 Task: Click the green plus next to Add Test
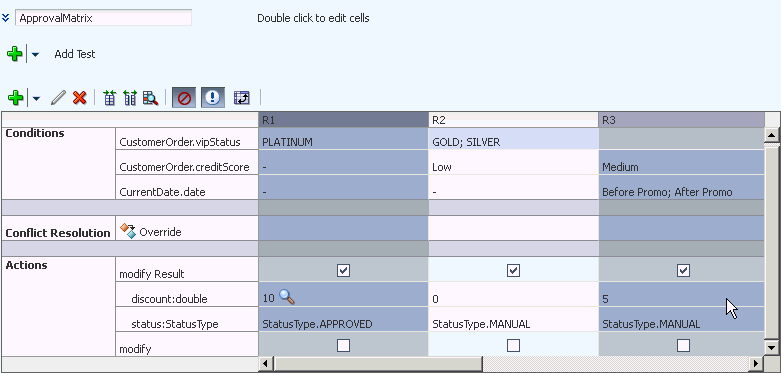point(14,54)
